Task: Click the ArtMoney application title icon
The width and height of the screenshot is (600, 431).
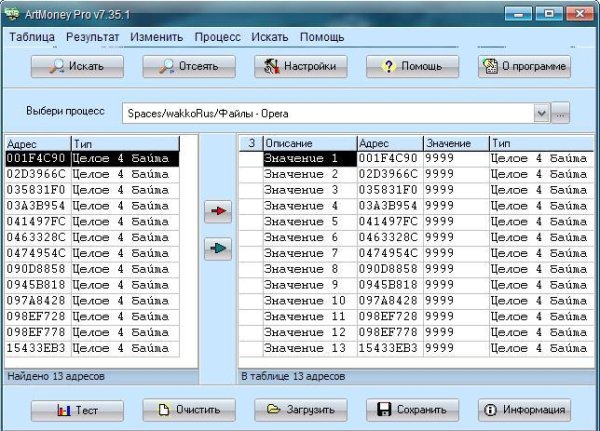Action: point(12,14)
